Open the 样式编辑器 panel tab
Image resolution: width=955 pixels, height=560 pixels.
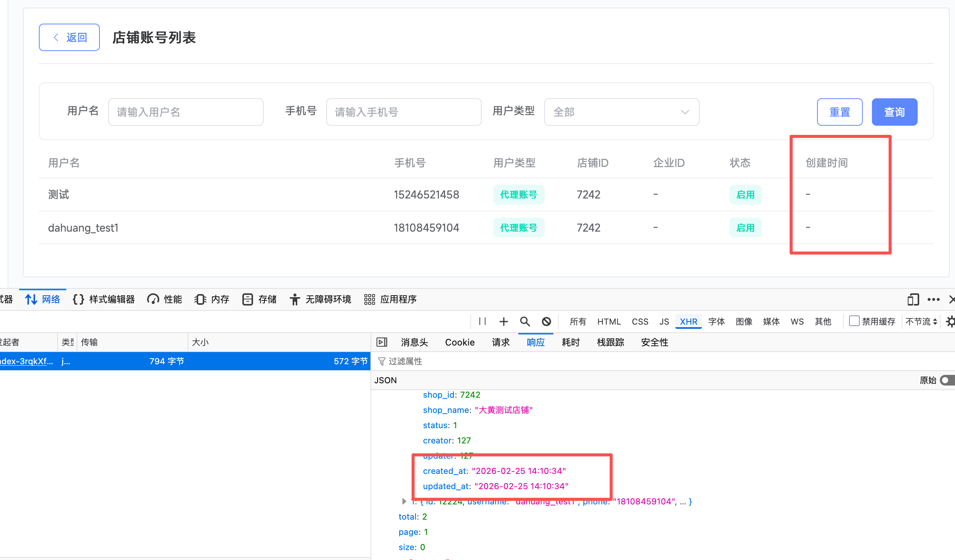click(104, 299)
